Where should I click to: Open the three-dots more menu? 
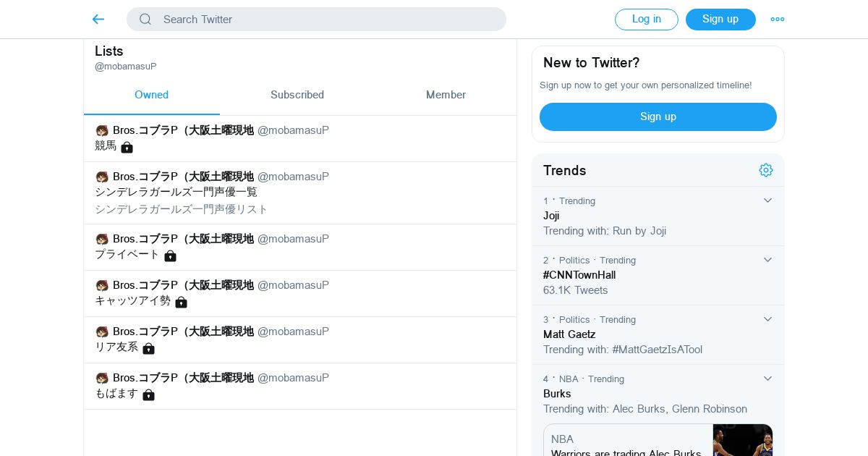tap(778, 20)
